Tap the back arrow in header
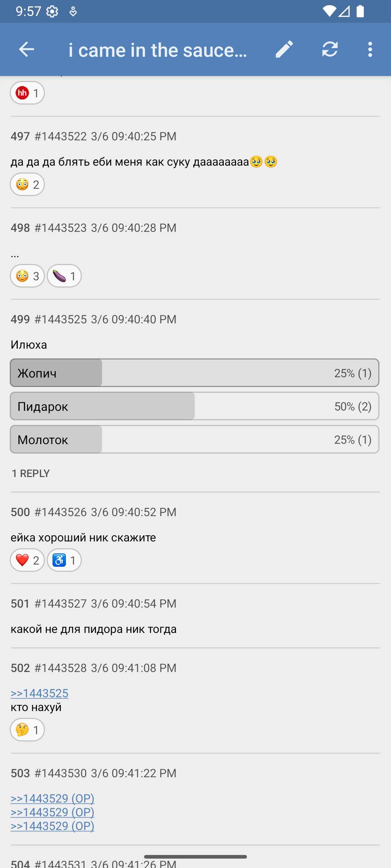This screenshot has width=391, height=868. click(x=26, y=50)
